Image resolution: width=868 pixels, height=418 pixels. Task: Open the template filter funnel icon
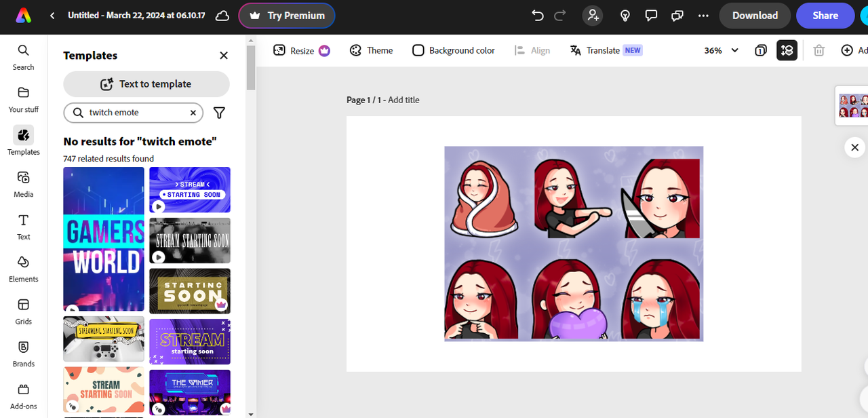pyautogui.click(x=219, y=113)
